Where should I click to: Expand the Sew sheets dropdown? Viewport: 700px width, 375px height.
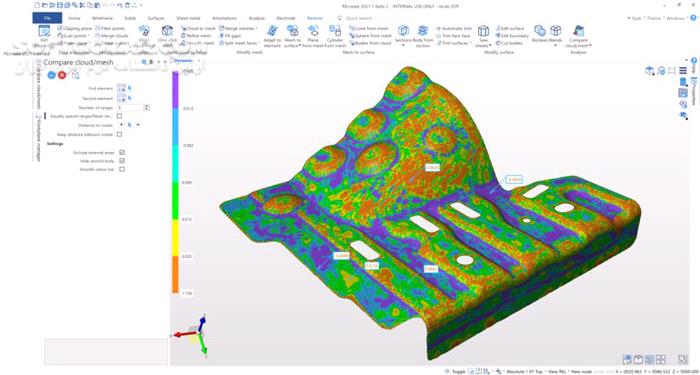[490, 45]
